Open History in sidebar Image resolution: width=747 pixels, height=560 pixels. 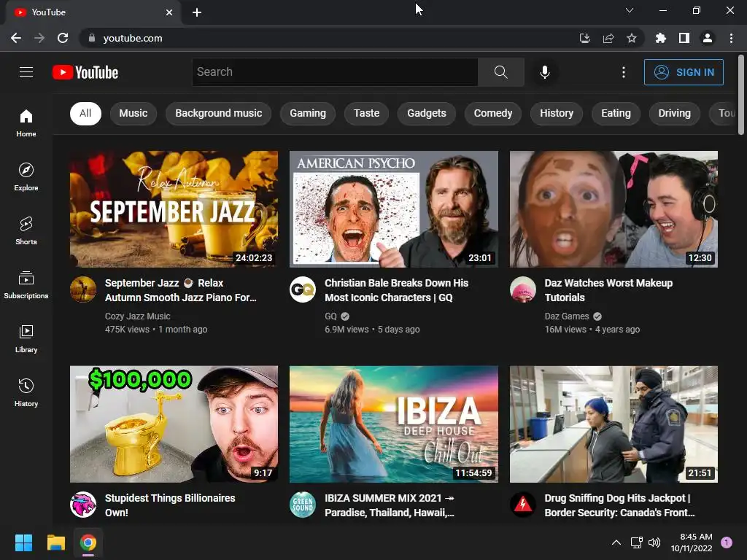[26, 393]
